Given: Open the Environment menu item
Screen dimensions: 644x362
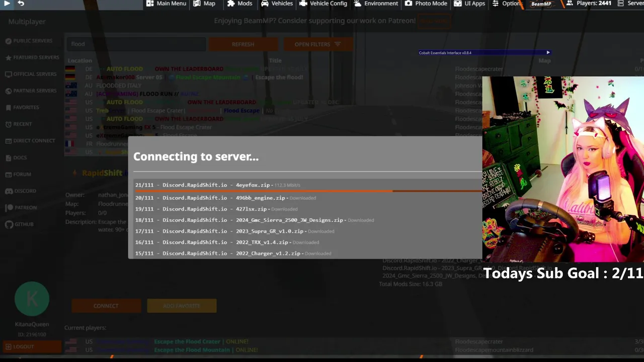Looking at the screenshot, I should tap(376, 3).
